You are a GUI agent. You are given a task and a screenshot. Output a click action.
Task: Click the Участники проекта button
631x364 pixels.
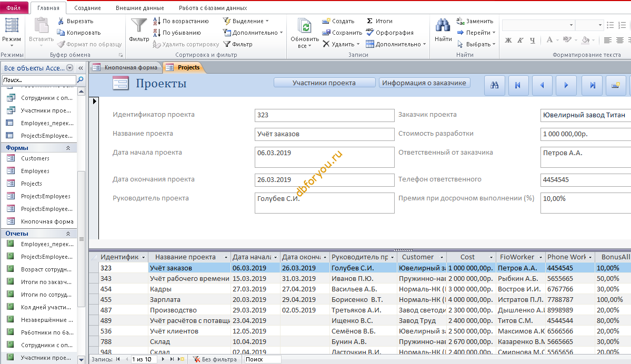pos(324,83)
